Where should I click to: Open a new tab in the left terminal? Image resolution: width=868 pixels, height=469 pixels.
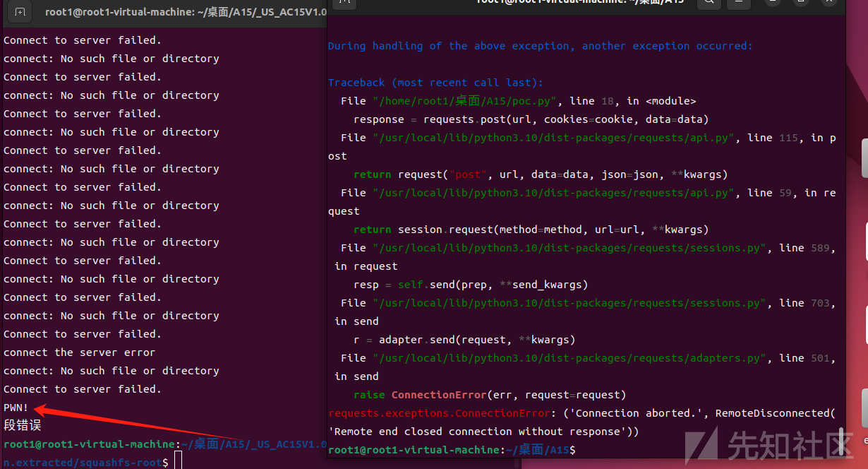point(20,12)
